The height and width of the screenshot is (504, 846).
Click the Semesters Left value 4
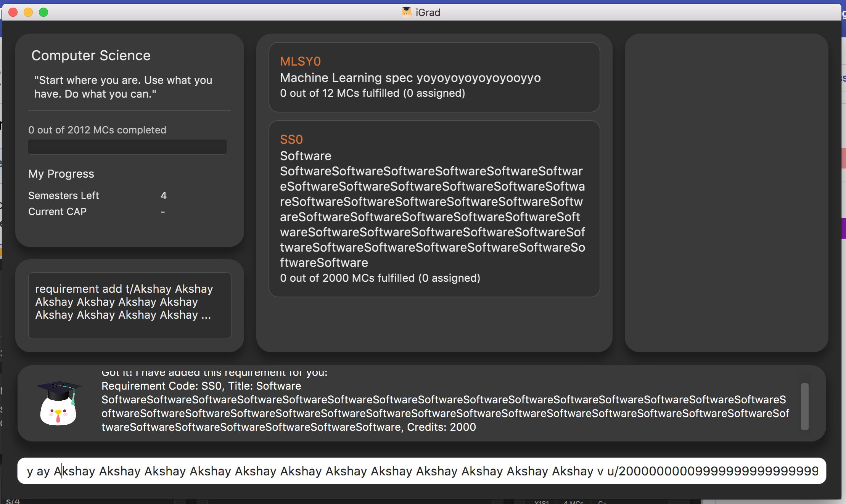pyautogui.click(x=164, y=196)
